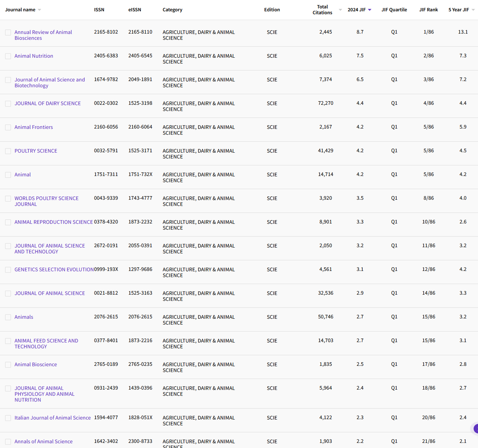Image resolution: width=478 pixels, height=448 pixels.
Task: Click the JIF Quartile column header
Action: (x=394, y=10)
